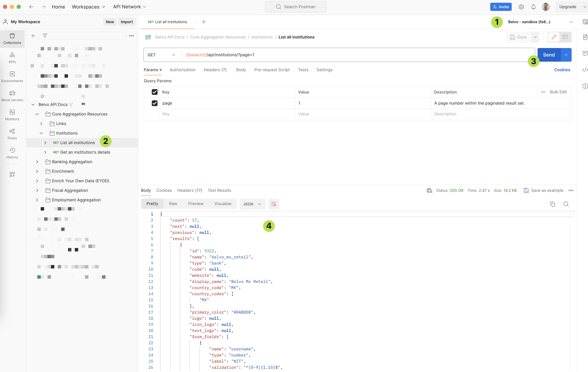Click the user avatar picture
The image size is (588, 372).
(x=546, y=7)
